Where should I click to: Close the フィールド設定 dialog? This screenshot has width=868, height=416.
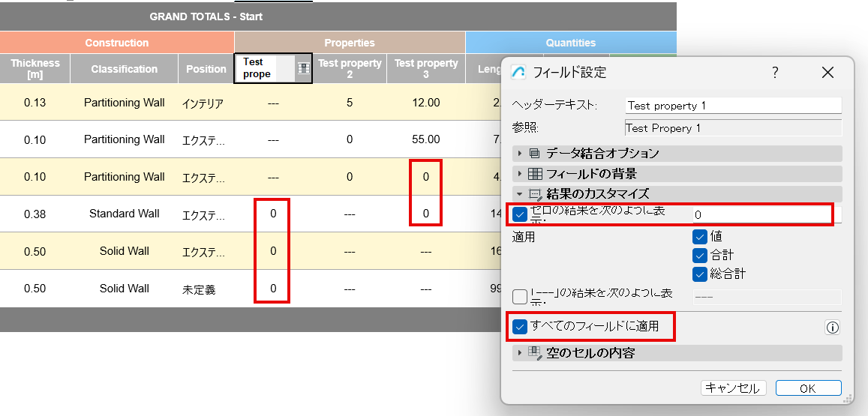pyautogui.click(x=827, y=72)
